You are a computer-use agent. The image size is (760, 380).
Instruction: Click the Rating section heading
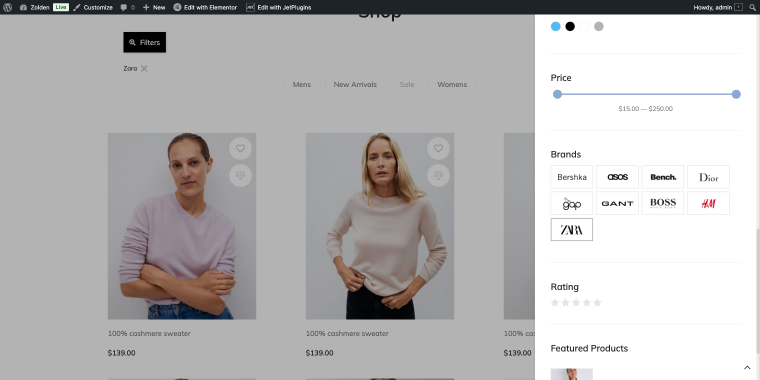565,287
